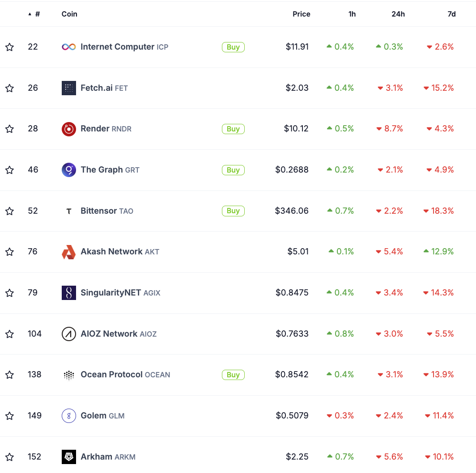Click the Buy button for Bittensor

(x=233, y=211)
